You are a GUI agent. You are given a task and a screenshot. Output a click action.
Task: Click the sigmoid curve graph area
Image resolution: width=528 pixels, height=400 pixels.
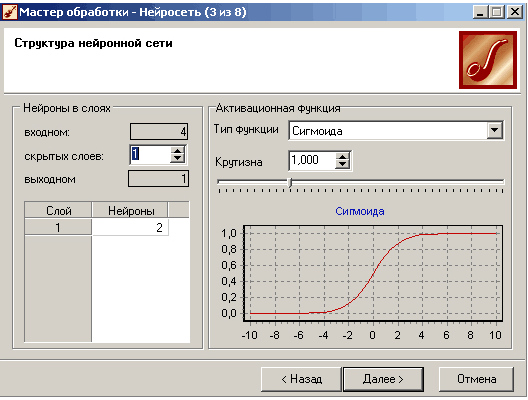[x=373, y=273]
